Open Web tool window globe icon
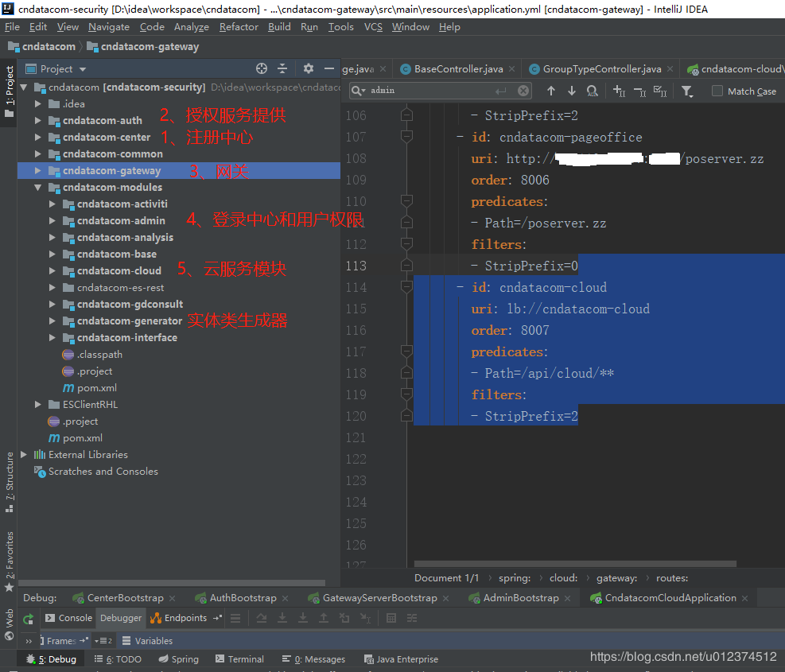This screenshot has width=785, height=672. pos(9,635)
